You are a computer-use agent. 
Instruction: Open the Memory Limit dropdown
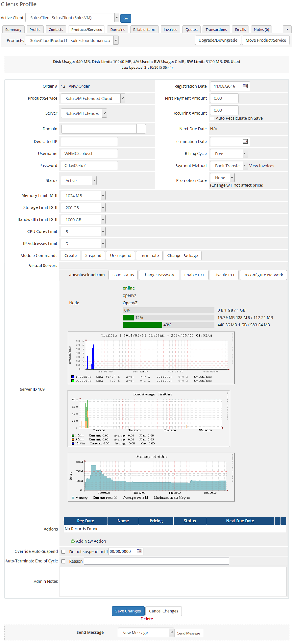pos(83,195)
